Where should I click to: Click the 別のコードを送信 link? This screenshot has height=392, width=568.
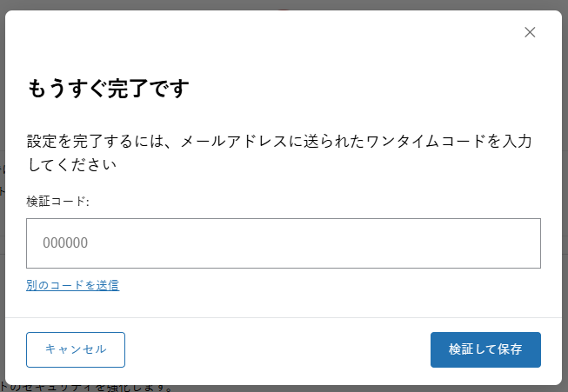[x=72, y=285]
